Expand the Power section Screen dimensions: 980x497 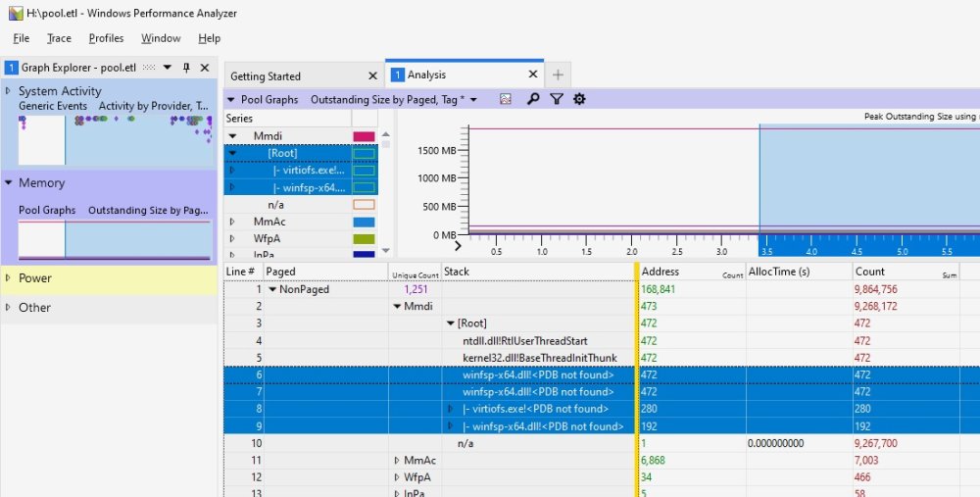(x=8, y=278)
